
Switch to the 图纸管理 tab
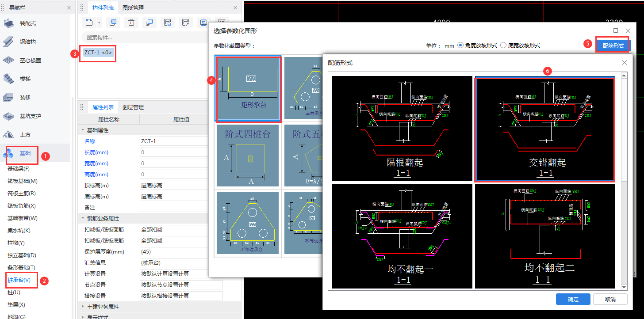click(x=133, y=8)
